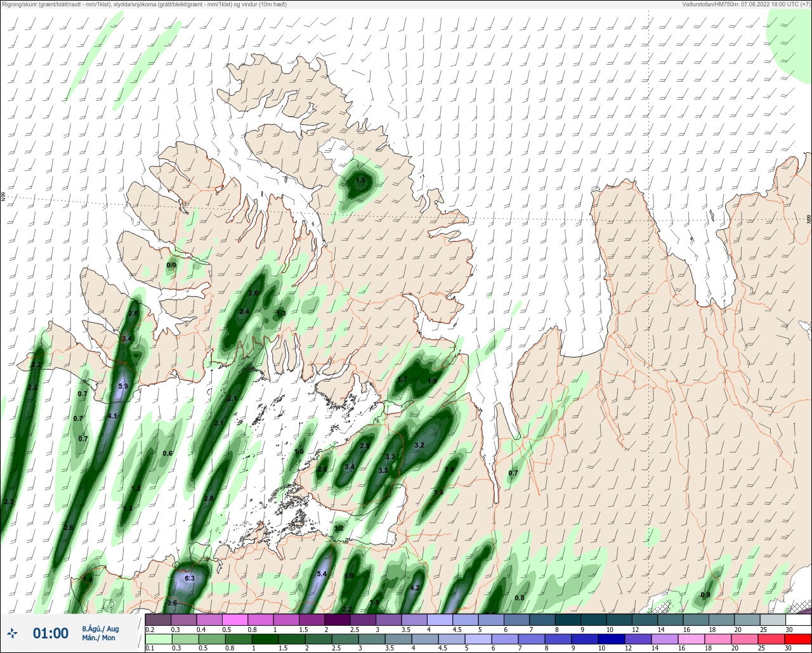
Task: Select the bright pink legend swatch between 0.5 and 0.8
Action: tap(235, 619)
